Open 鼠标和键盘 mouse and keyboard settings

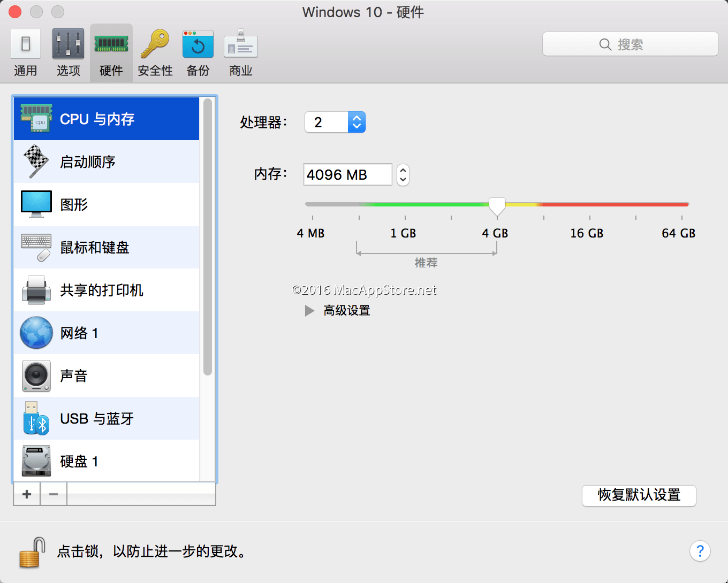pos(95,247)
